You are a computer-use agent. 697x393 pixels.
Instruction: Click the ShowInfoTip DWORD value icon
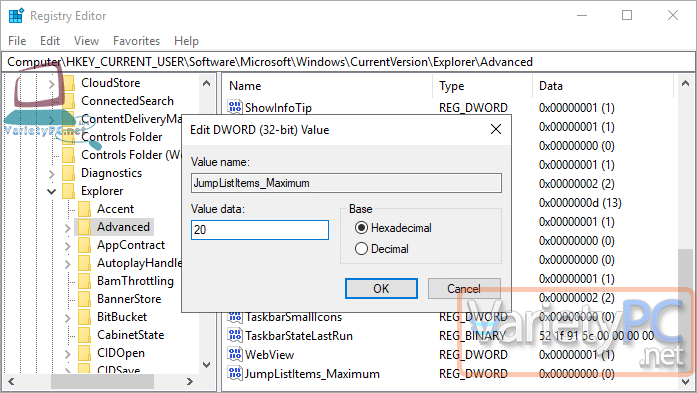pyautogui.click(x=235, y=107)
